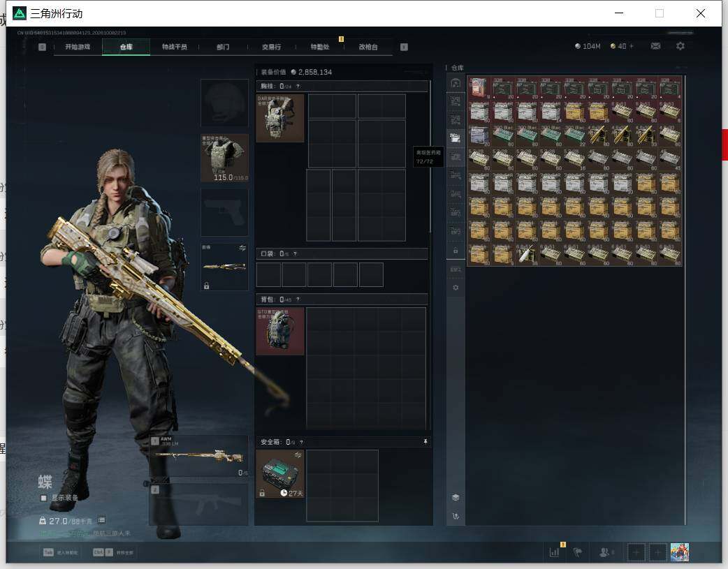Click the swap arrows on melee weapon slot

242,249
